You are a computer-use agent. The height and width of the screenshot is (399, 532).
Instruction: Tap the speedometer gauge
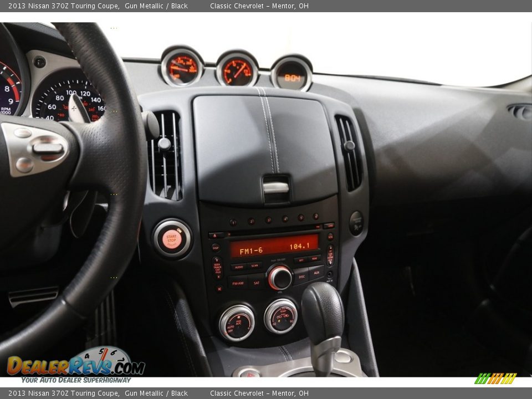(x=70, y=96)
